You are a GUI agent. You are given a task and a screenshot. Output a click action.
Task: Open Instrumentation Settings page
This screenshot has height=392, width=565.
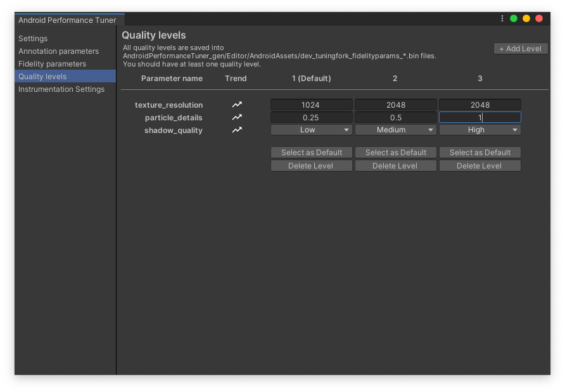(61, 89)
